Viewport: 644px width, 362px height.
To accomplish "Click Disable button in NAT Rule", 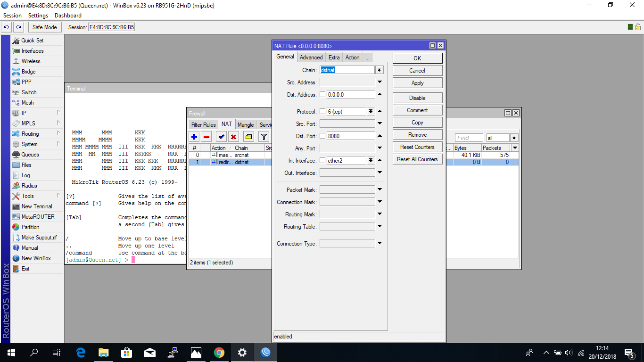I will [417, 98].
